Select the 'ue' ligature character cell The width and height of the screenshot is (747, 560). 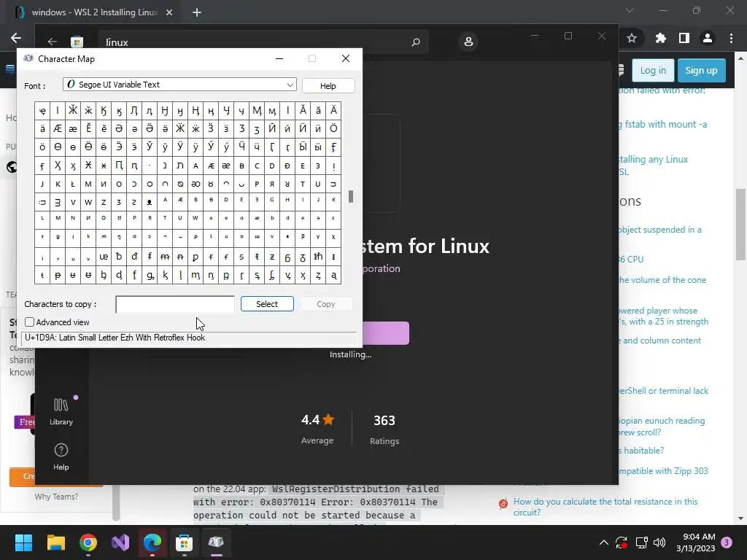tap(104, 257)
